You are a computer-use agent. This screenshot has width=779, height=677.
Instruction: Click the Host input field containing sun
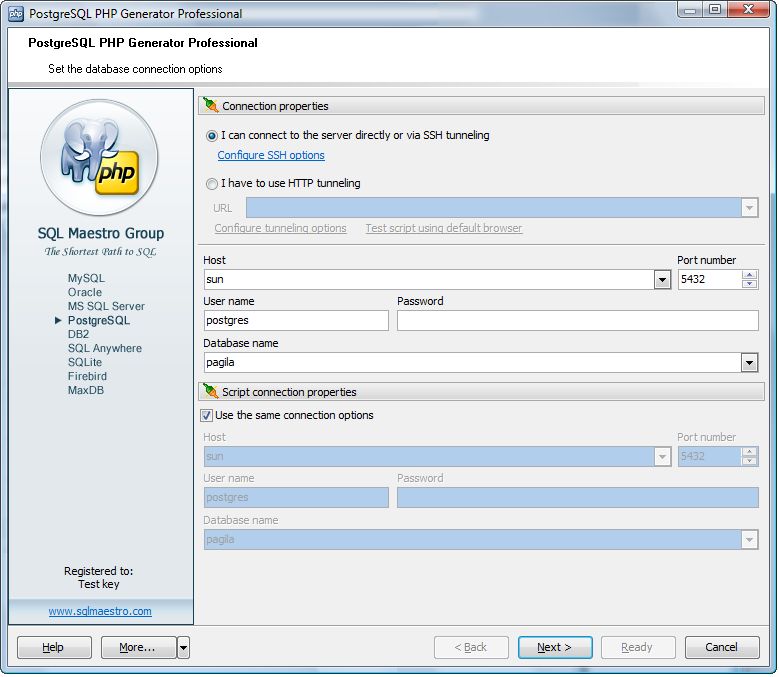pyautogui.click(x=429, y=280)
